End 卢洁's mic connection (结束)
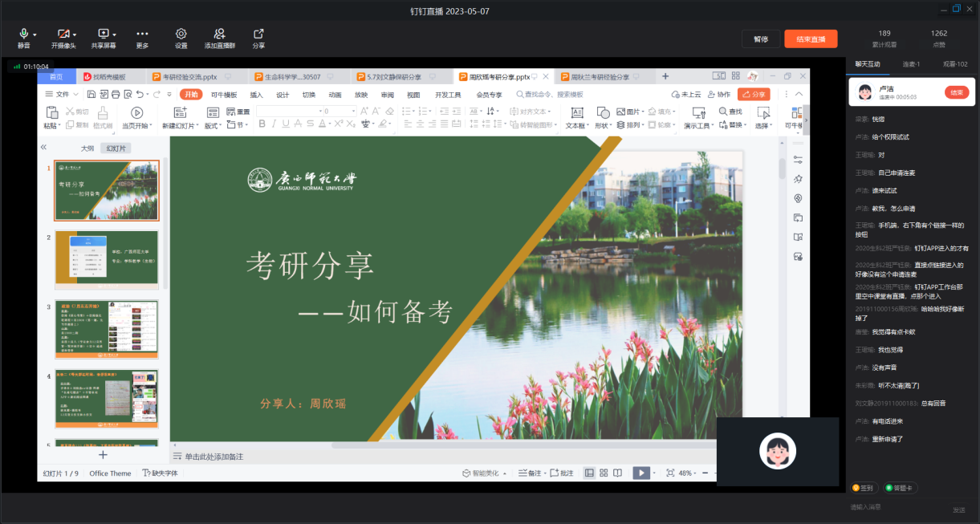980x524 pixels. [956, 92]
